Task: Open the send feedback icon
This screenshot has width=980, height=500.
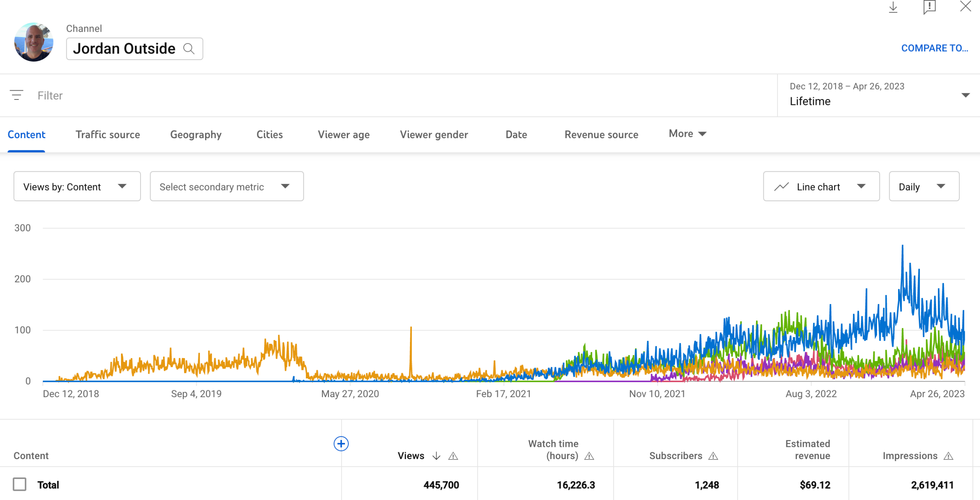Action: tap(929, 7)
